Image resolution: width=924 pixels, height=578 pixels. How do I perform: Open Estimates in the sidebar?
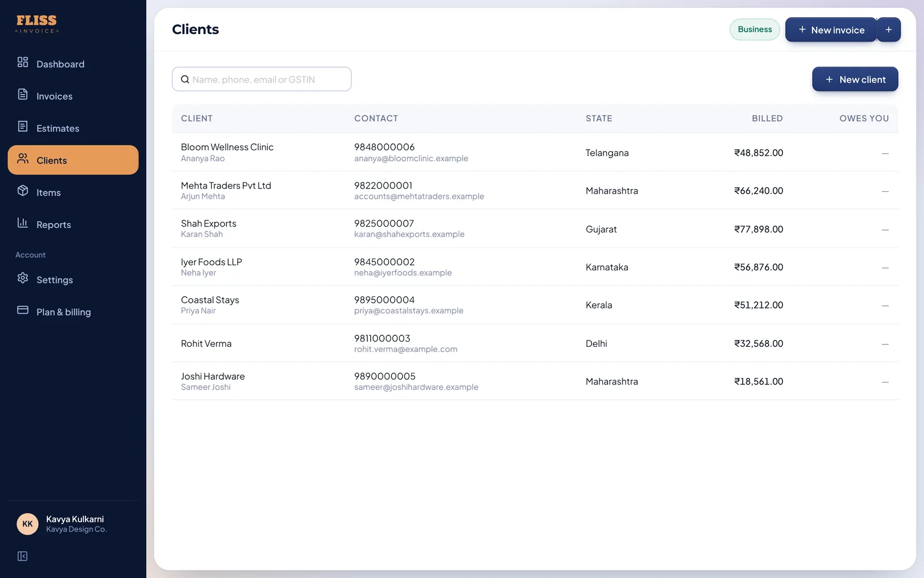(x=73, y=128)
